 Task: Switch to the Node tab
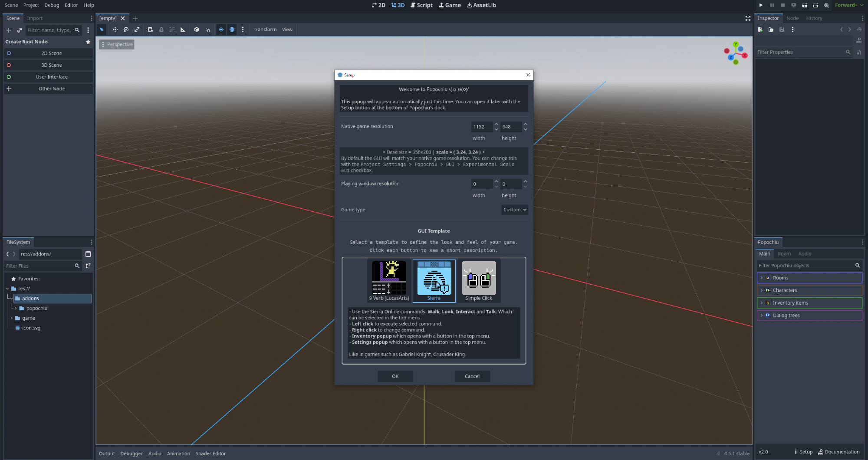click(x=792, y=18)
